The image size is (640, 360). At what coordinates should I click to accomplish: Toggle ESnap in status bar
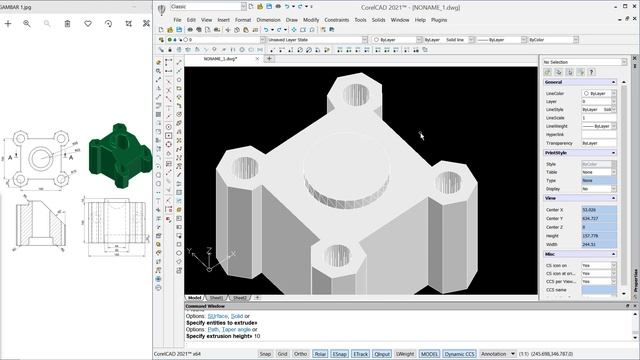click(340, 354)
